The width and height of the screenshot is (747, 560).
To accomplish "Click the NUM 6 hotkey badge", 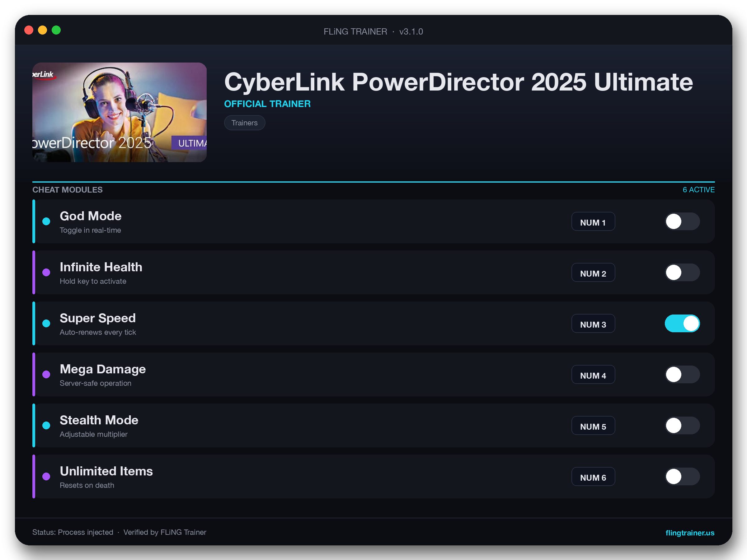I will (593, 476).
